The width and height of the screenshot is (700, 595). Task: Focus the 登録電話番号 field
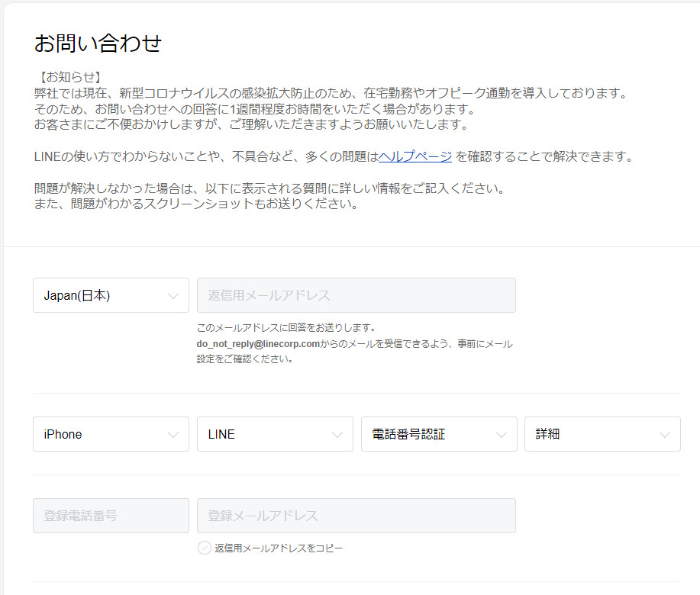(x=111, y=516)
